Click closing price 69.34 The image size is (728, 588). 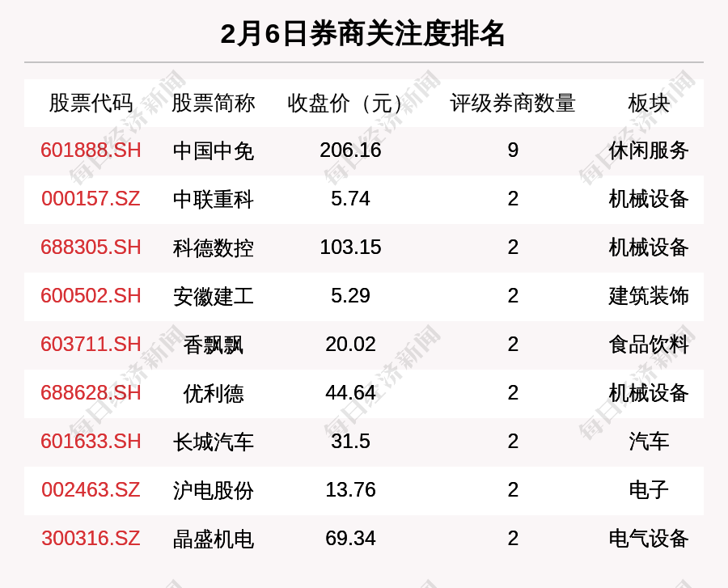tap(350, 539)
